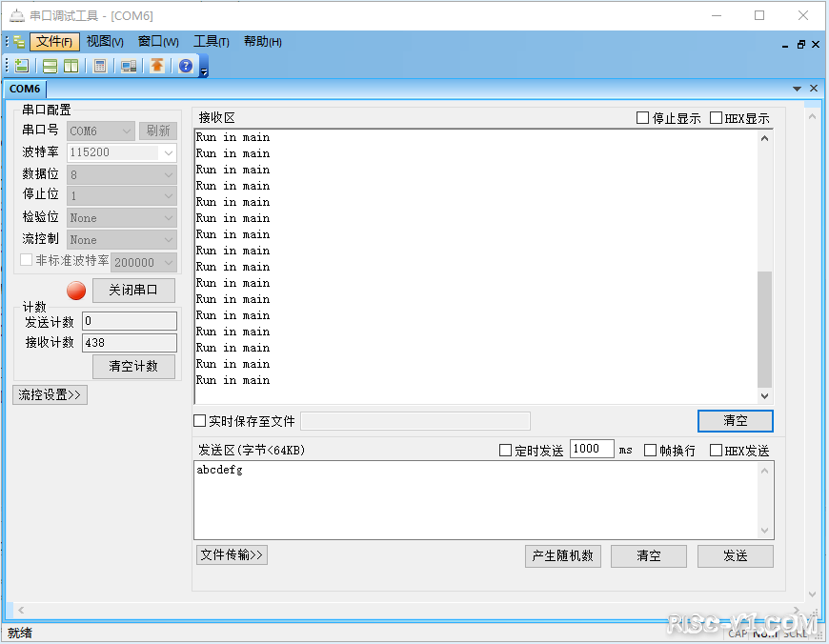Expand 流控设置>> section

pos(50,395)
